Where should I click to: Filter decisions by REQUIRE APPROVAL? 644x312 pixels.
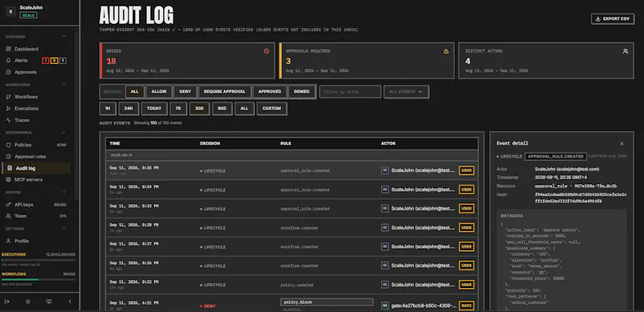(225, 92)
